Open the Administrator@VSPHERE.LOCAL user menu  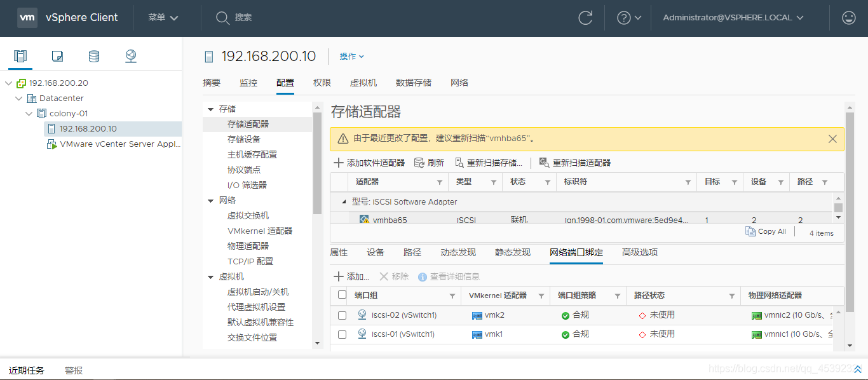pos(733,18)
